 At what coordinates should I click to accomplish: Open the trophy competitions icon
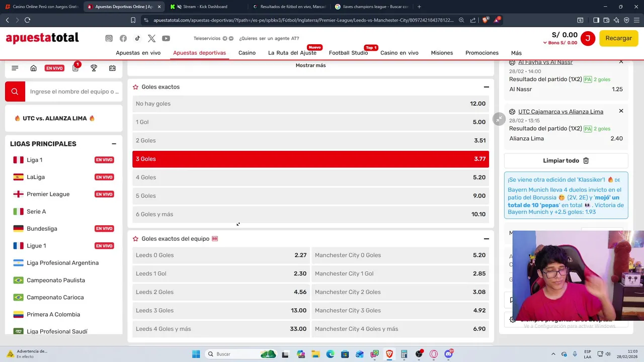tap(94, 68)
